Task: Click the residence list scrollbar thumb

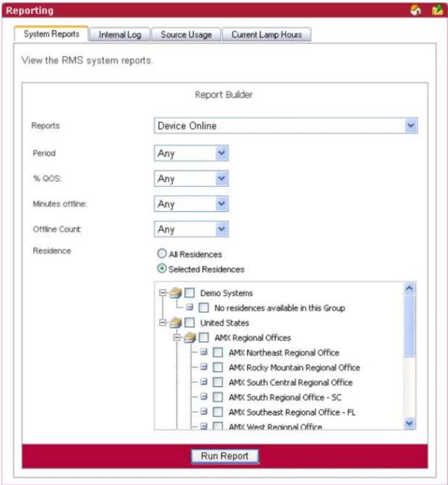Action: pyautogui.click(x=409, y=325)
